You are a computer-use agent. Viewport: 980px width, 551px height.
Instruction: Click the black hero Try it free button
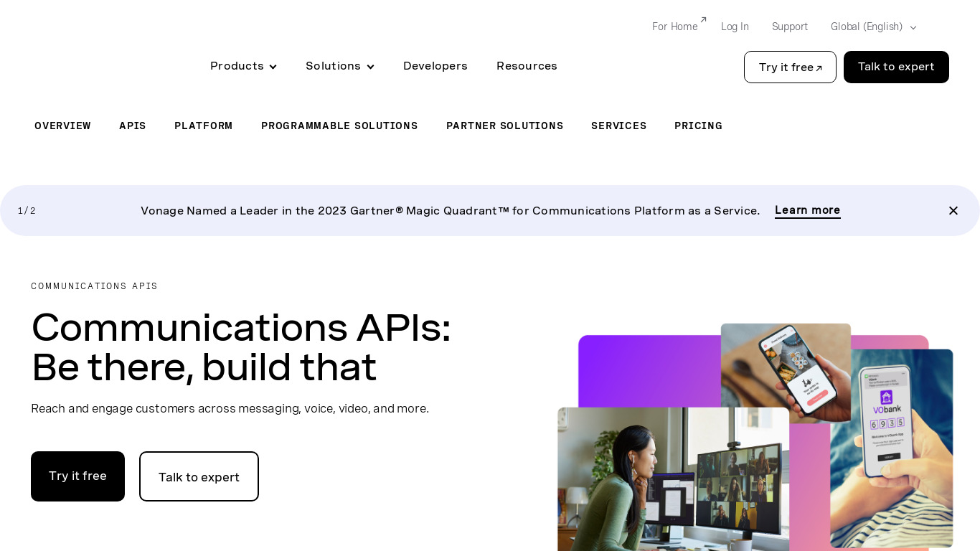pos(77,476)
